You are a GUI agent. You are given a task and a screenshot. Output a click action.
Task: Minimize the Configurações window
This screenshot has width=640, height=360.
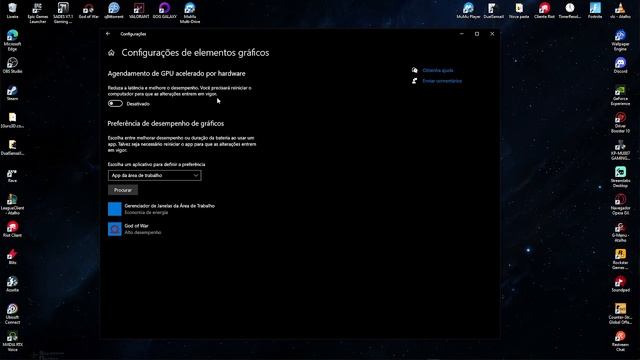click(x=462, y=34)
